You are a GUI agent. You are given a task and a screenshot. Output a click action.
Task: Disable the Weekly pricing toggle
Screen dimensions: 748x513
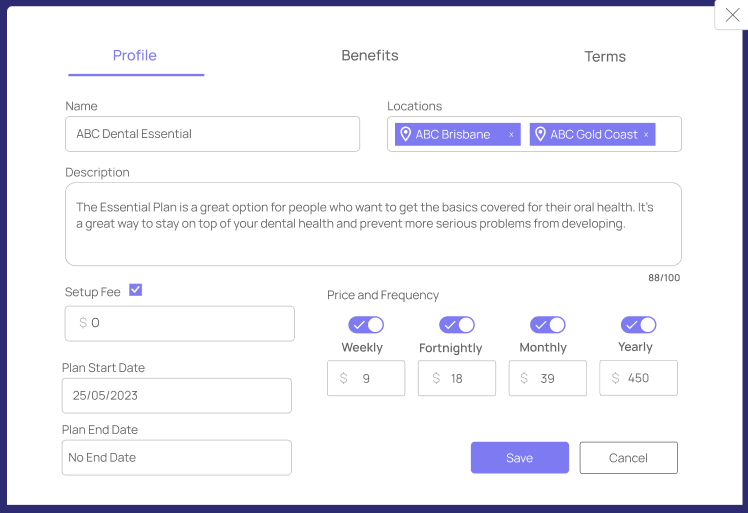(366, 325)
